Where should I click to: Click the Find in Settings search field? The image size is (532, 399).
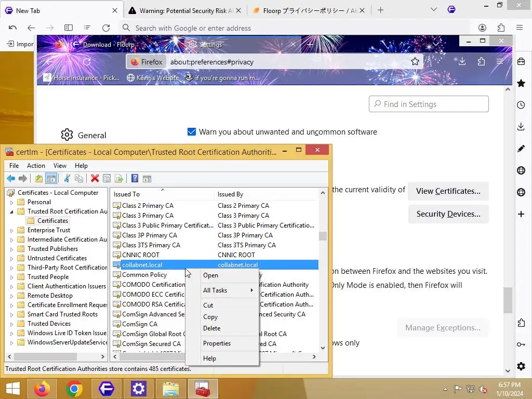(429, 104)
